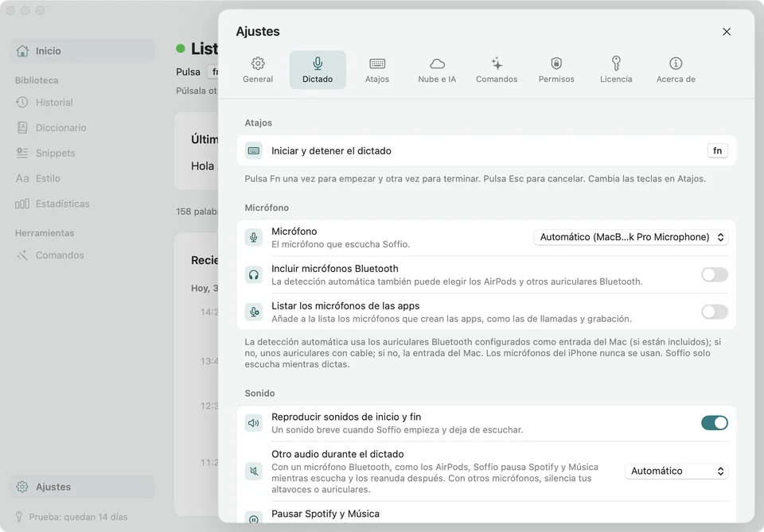Open the Nube e IA tab
Image resolution: width=764 pixels, height=532 pixels.
437,70
